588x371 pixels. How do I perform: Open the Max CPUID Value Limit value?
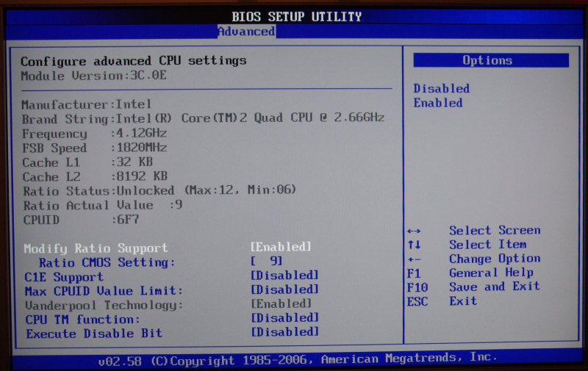pyautogui.click(x=284, y=290)
